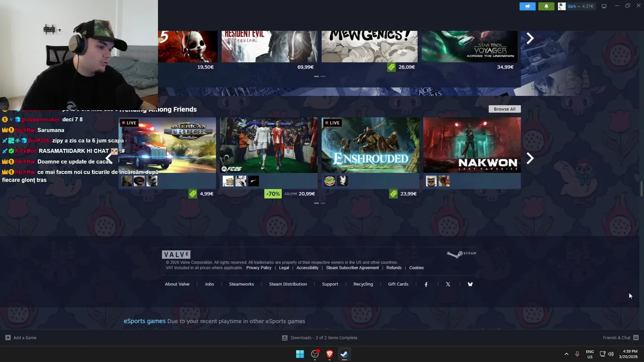
Task: Click eSports games recommendation heading
Action: (x=144, y=321)
